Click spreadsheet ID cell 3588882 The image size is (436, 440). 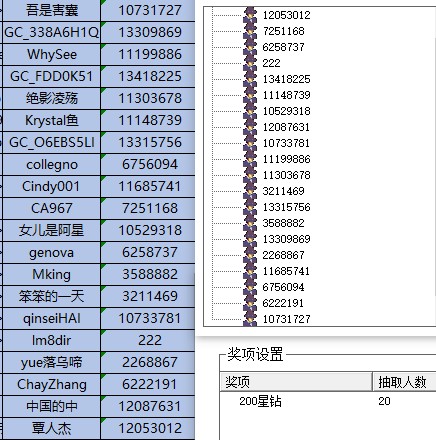click(x=148, y=274)
